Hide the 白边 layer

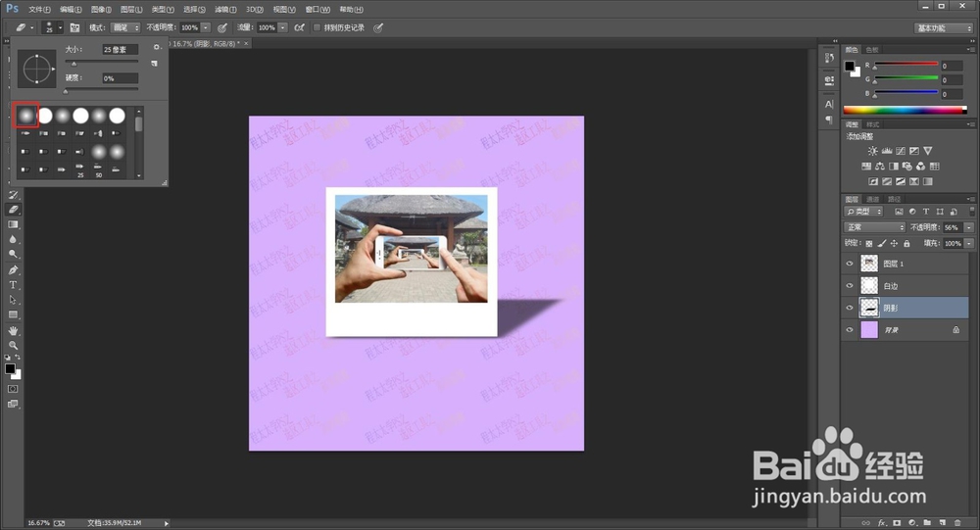[x=850, y=286]
